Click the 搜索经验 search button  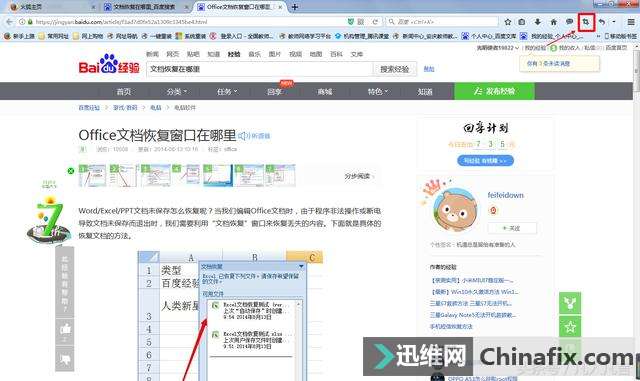click(x=395, y=69)
